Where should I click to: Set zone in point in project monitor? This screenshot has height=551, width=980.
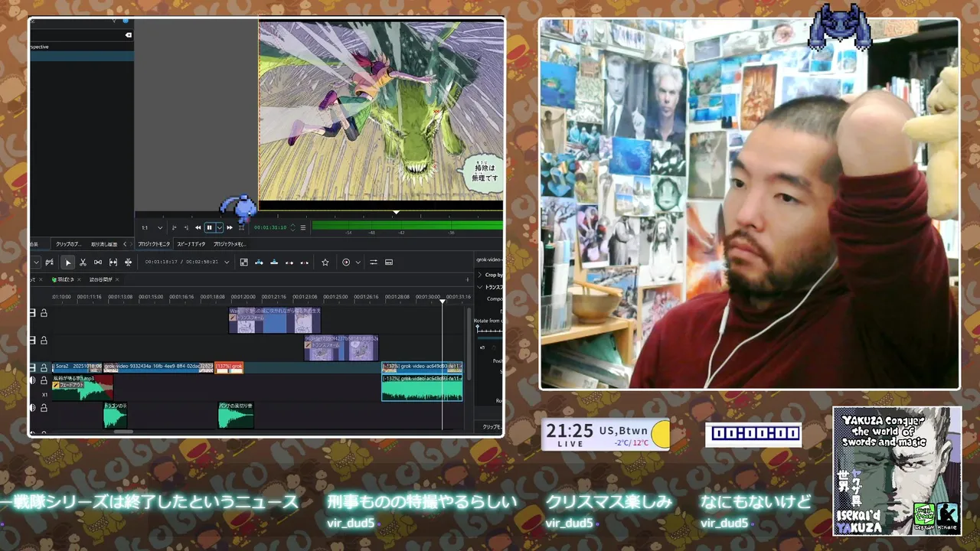click(x=175, y=227)
